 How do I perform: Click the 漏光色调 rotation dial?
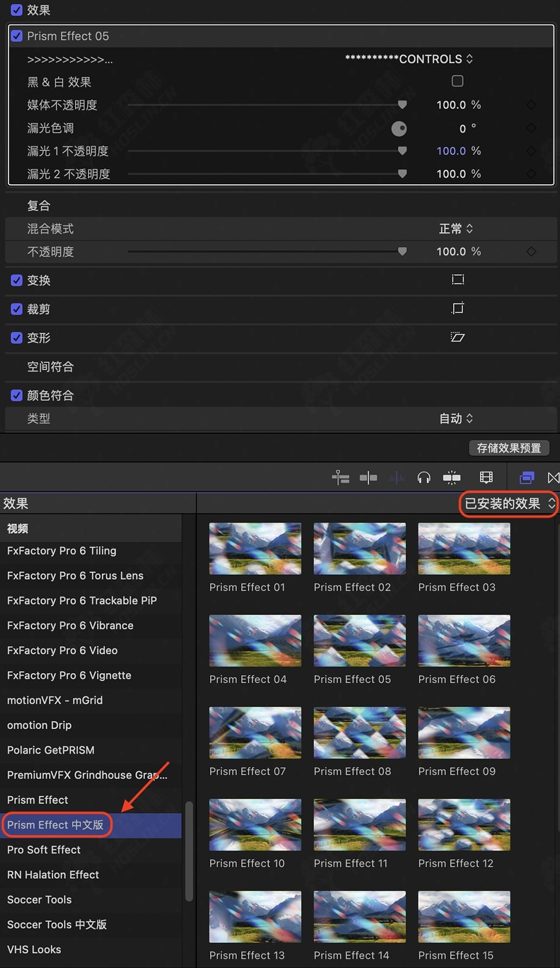[x=399, y=128]
